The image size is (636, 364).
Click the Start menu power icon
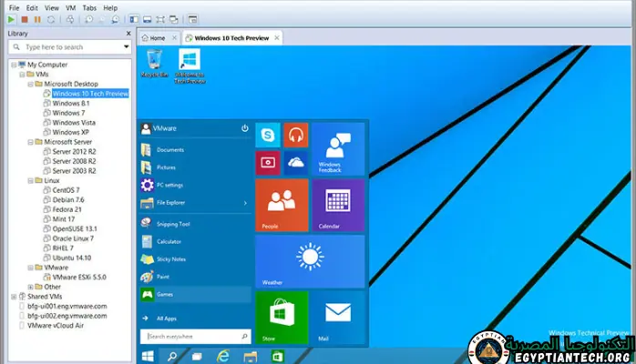pos(244,129)
